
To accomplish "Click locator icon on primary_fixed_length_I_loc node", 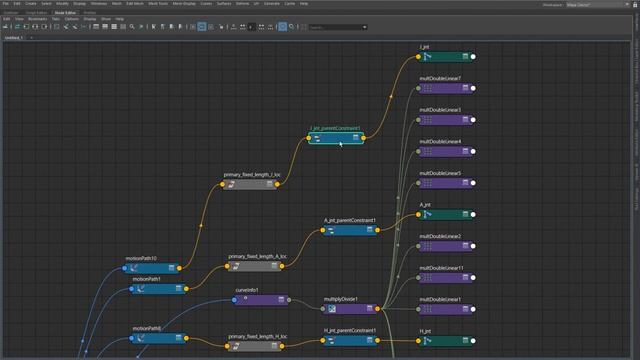I will 231,184.
